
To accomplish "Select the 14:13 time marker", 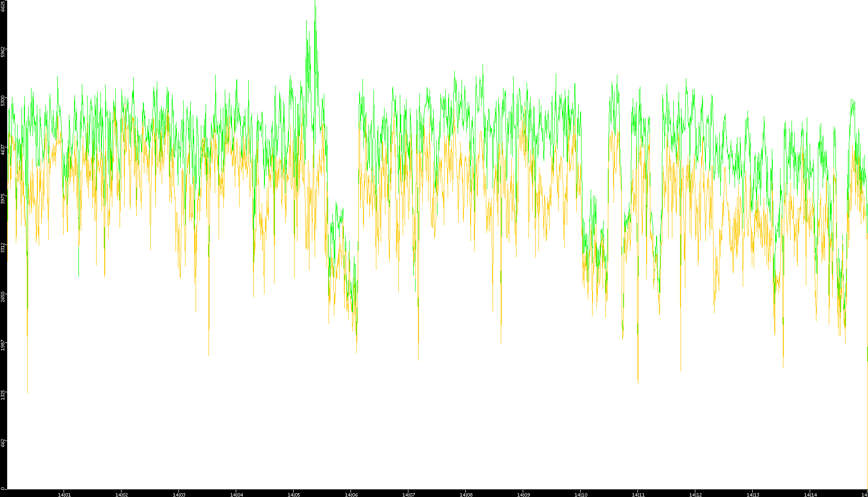I will pyautogui.click(x=753, y=494).
